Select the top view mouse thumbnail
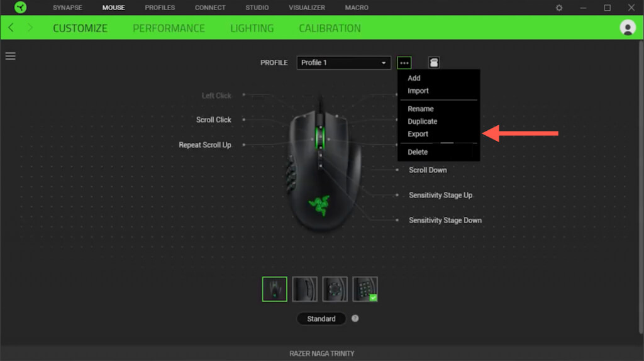The image size is (644, 361). point(274,289)
